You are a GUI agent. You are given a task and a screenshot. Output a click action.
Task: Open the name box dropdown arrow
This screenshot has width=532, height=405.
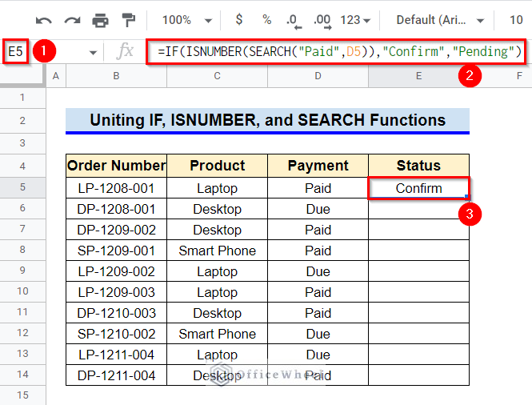click(x=93, y=53)
